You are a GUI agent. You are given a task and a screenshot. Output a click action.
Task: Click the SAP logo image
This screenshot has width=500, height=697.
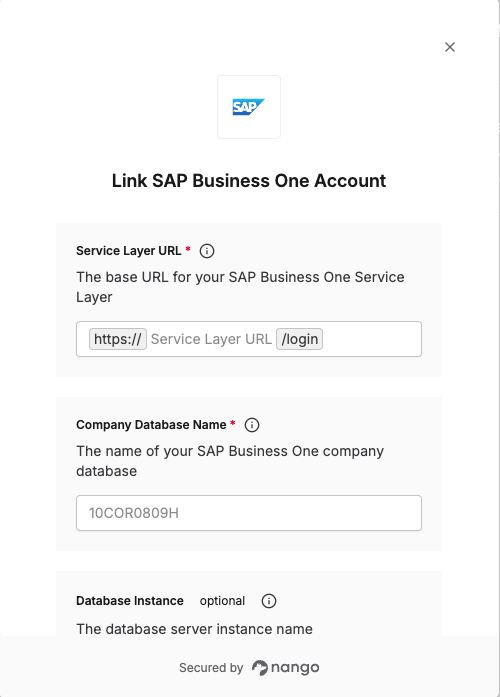249,107
